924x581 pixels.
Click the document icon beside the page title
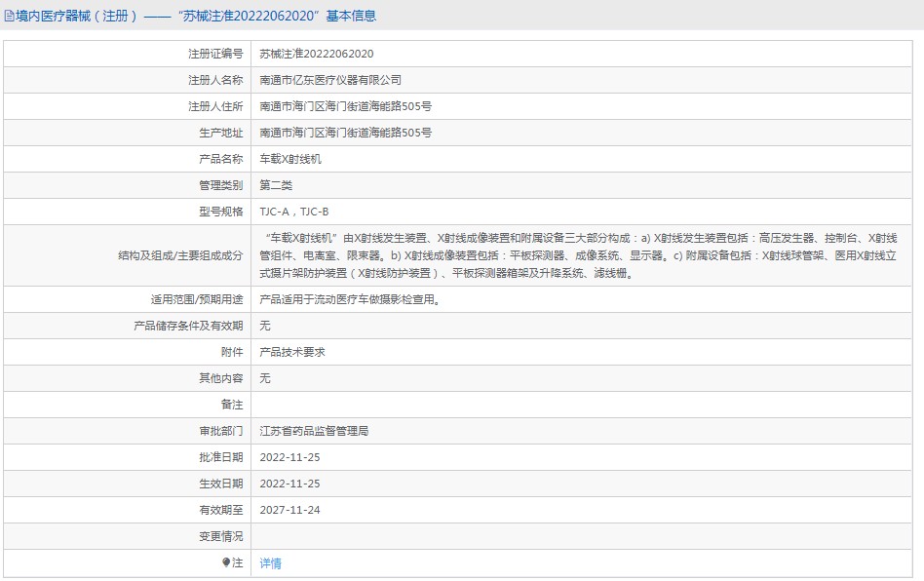point(9,16)
